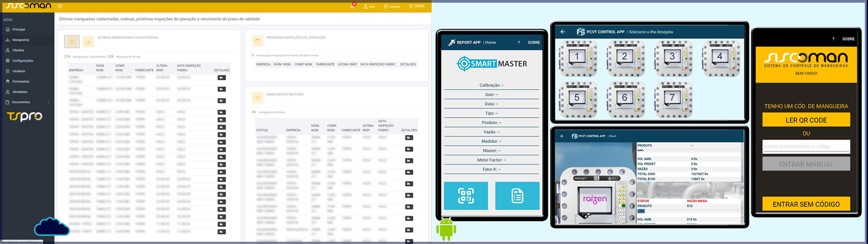Click the Android robot icon
868x244 pixels.
pos(446,229)
